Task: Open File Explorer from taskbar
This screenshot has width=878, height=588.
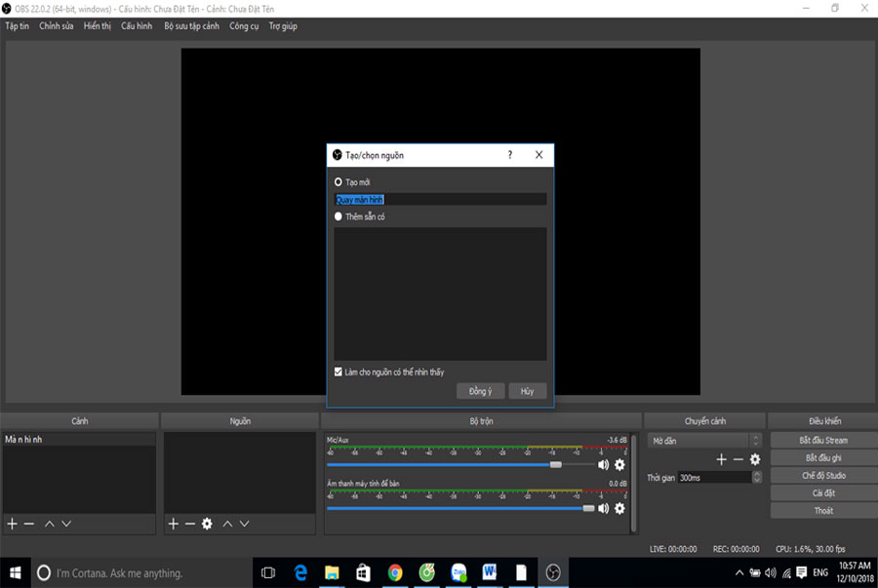Action: point(332,573)
